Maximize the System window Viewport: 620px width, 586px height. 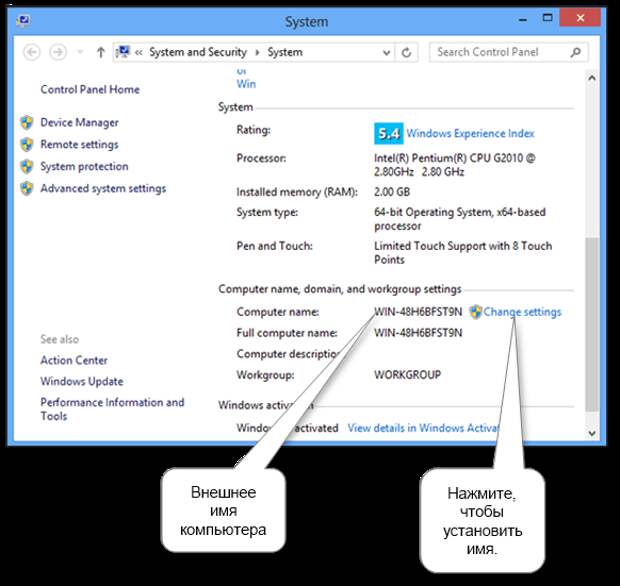[548, 18]
